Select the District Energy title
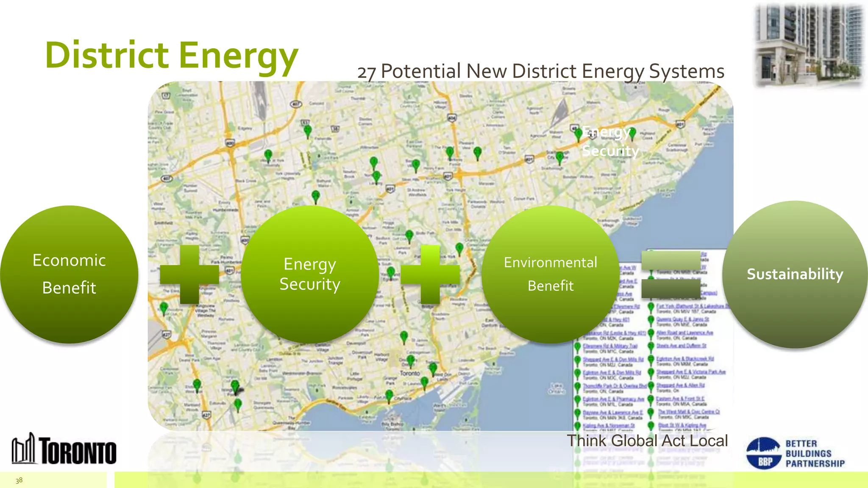Image resolution: width=868 pixels, height=488 pixels. coord(172,56)
